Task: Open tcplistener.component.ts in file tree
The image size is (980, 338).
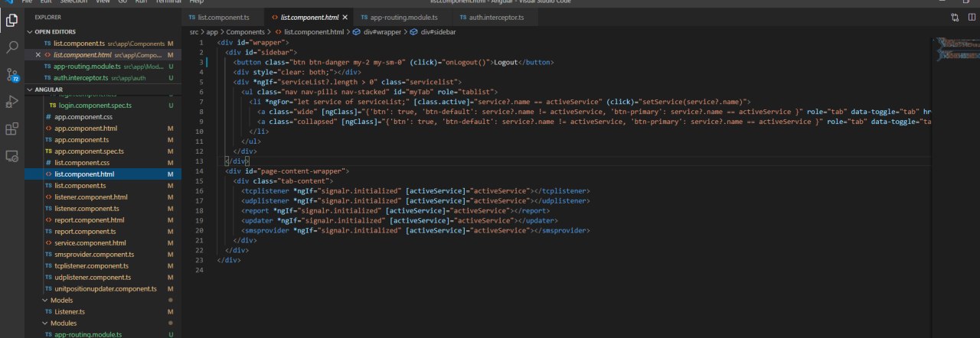Action: click(x=103, y=266)
